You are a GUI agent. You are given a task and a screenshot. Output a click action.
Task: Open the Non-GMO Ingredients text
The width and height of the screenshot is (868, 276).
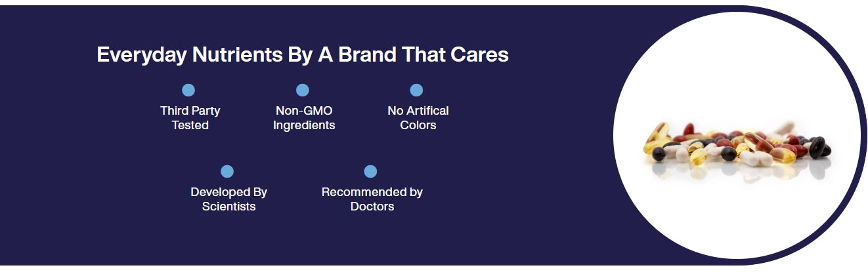pyautogui.click(x=304, y=118)
